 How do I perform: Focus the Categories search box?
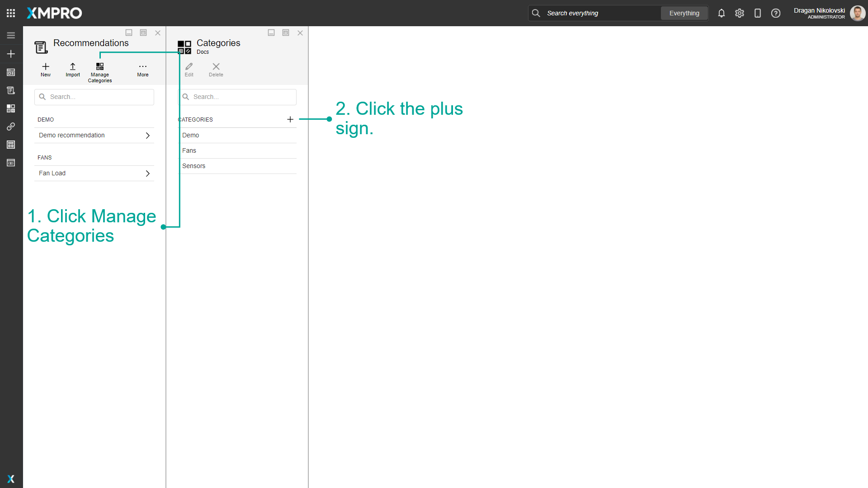coord(238,97)
